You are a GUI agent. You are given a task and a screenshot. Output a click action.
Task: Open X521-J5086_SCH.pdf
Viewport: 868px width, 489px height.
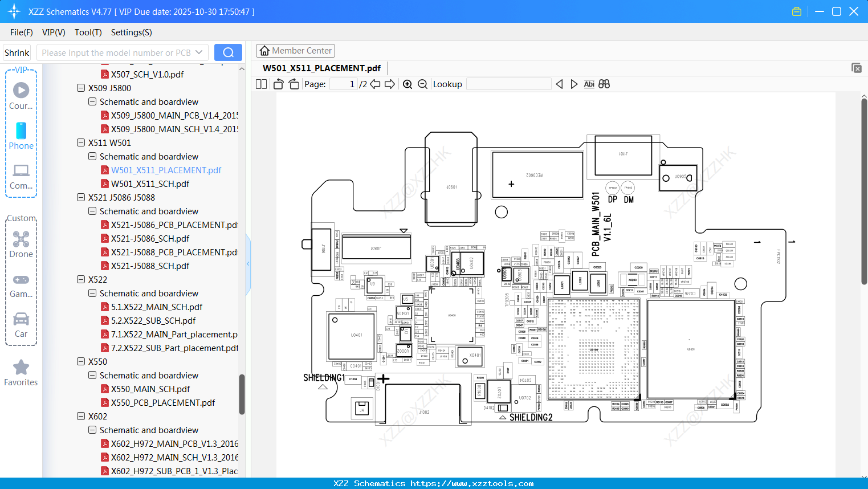tap(150, 238)
